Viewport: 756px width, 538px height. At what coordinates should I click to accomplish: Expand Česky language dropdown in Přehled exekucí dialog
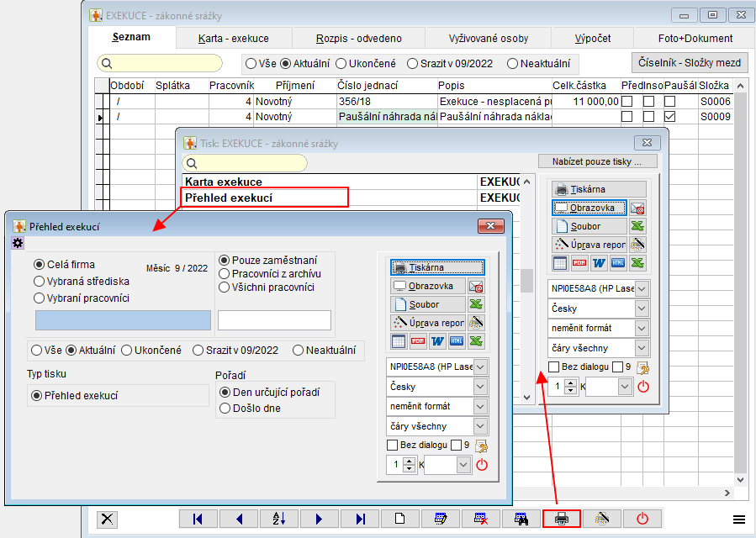coord(480,387)
